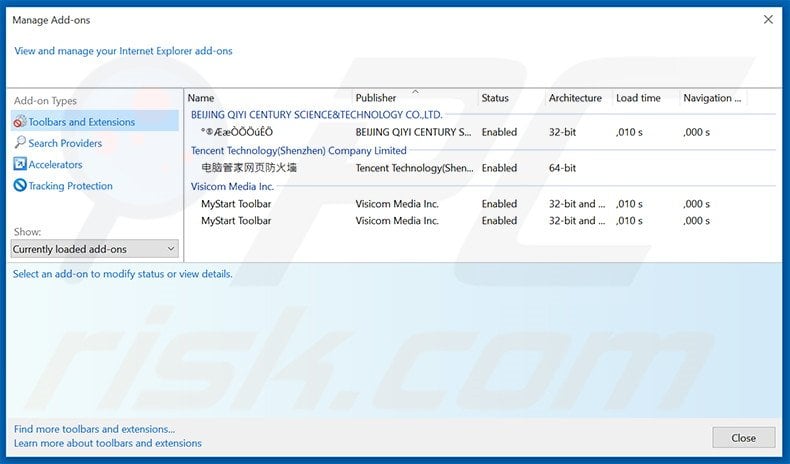This screenshot has height=464, width=790.
Task: Open the Accelerators add-on type
Action: click(x=55, y=165)
